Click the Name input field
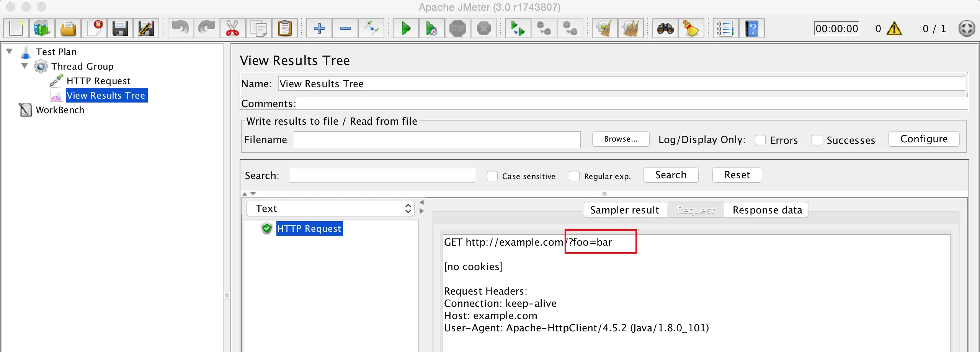The height and width of the screenshot is (352, 980). pyautogui.click(x=621, y=83)
